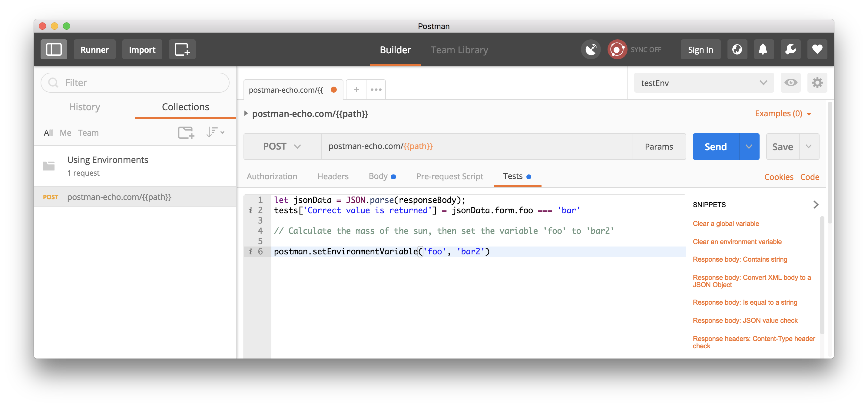
Task: Filter collections by Me
Action: (65, 133)
